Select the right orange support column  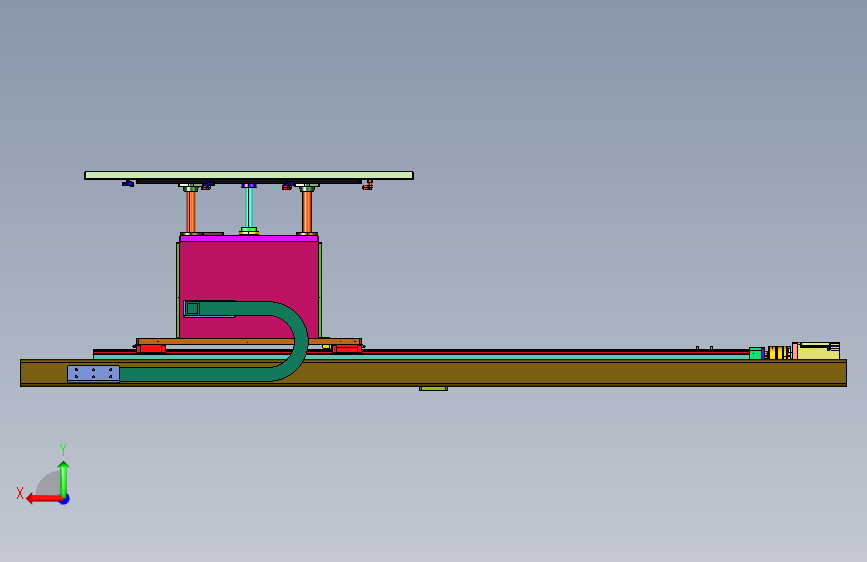click(x=307, y=212)
